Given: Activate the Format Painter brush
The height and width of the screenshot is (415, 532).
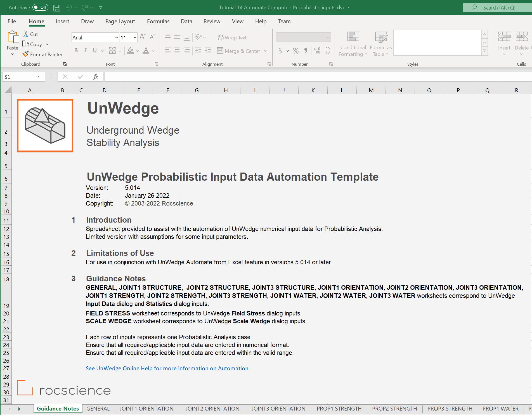Looking at the screenshot, I should (x=42, y=54).
